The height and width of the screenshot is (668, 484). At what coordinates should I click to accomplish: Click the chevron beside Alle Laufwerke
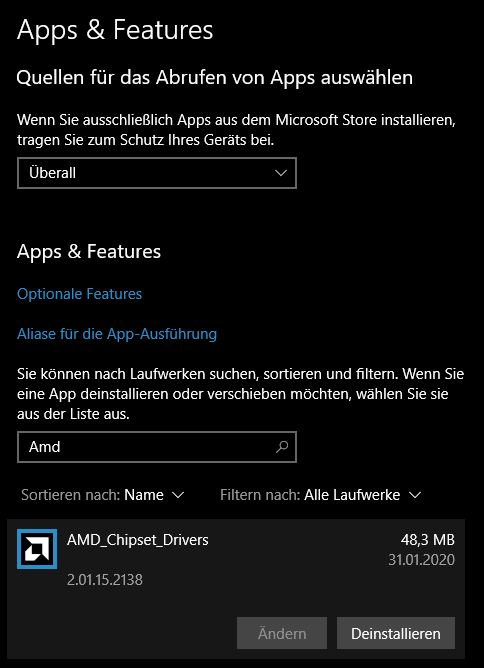click(415, 495)
